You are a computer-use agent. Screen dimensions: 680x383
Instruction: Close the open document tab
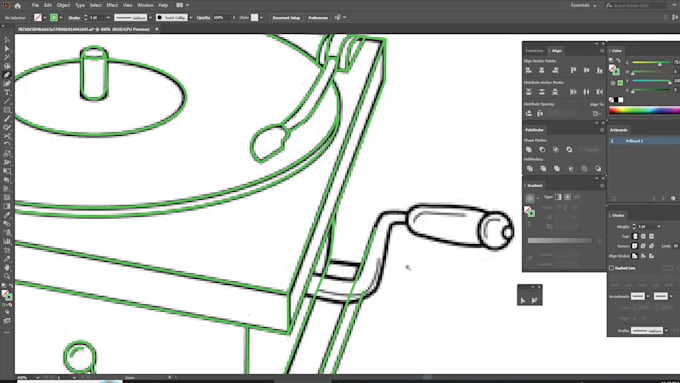coord(157,29)
